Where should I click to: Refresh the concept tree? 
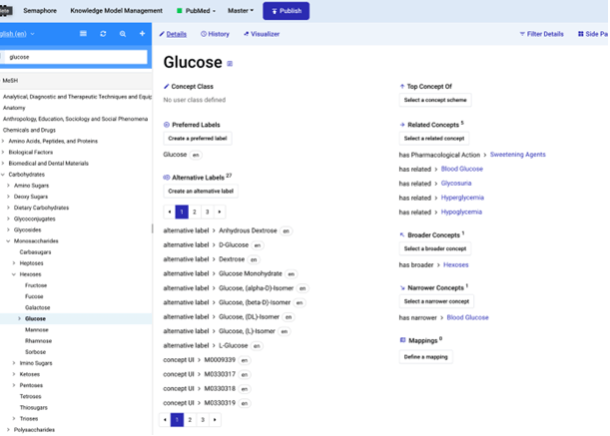(103, 34)
